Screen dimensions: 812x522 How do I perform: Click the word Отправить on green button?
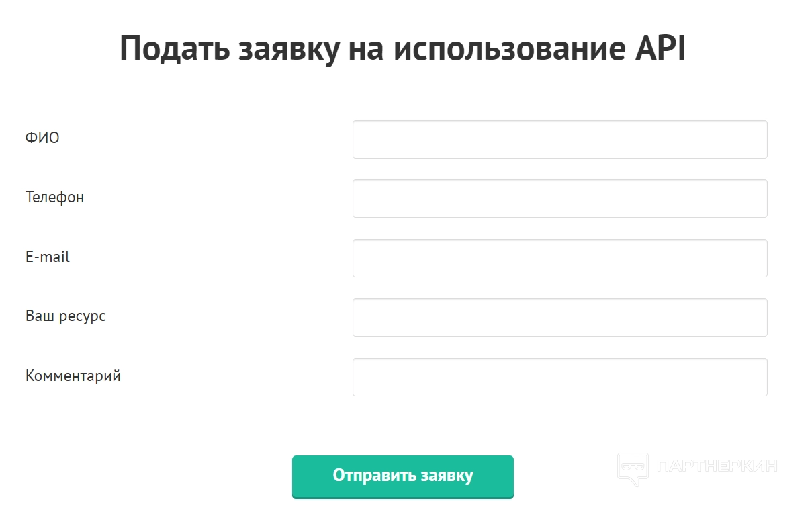click(x=374, y=476)
